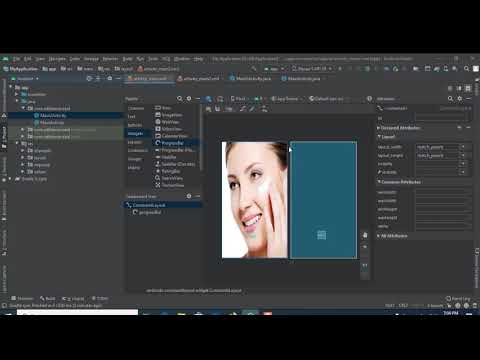
Task: Switch editor to Design view mode
Action: 468,88
